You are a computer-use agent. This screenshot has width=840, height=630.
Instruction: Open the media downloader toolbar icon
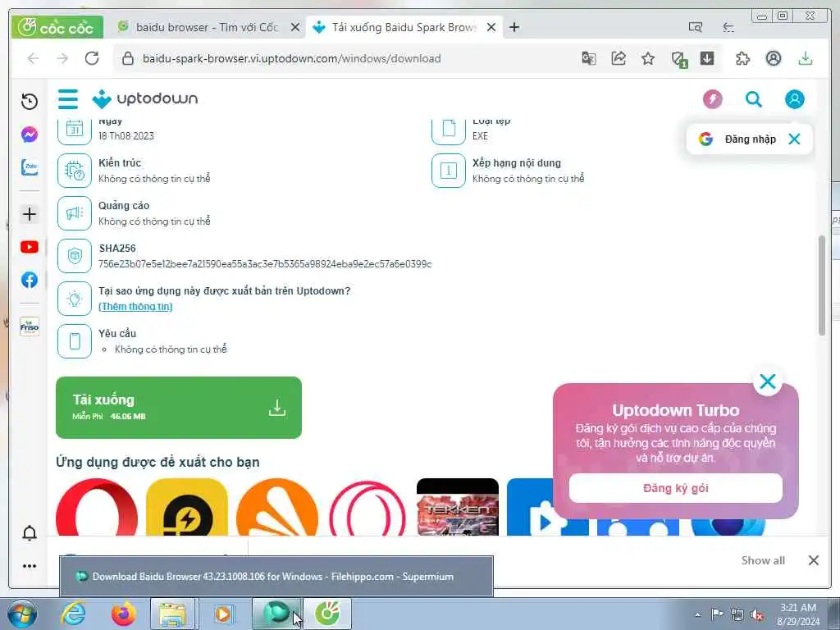click(x=707, y=58)
